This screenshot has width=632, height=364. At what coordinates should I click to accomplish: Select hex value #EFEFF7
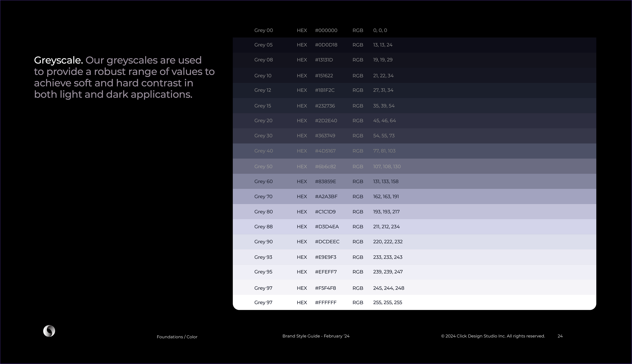[326, 272]
